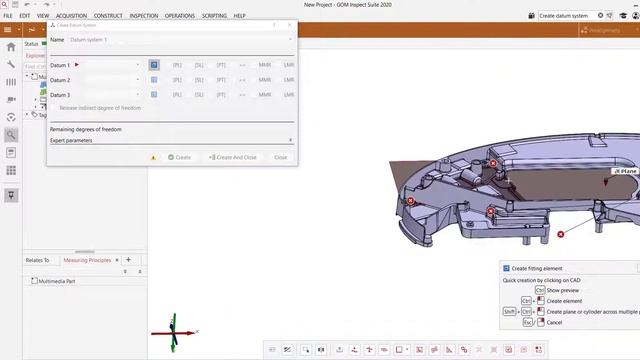Click the angle ruler icon in bottom toolbar

coord(449,350)
